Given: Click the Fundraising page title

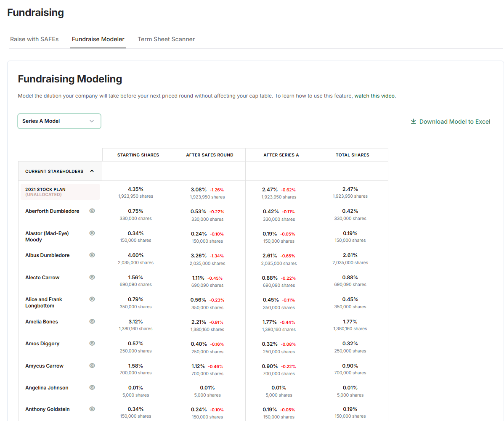Looking at the screenshot, I should pyautogui.click(x=35, y=13).
